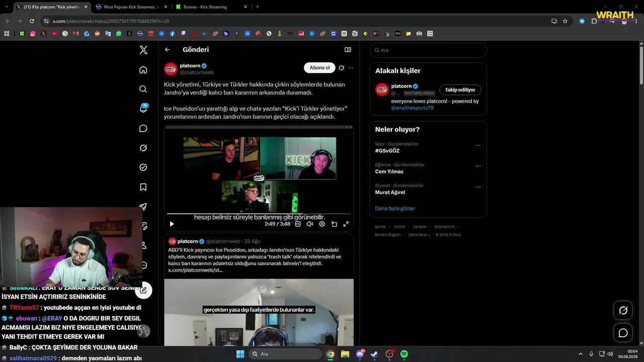The width and height of the screenshot is (644, 362).
Task: Open more options for Murat Ağırel trend
Action: tap(478, 187)
